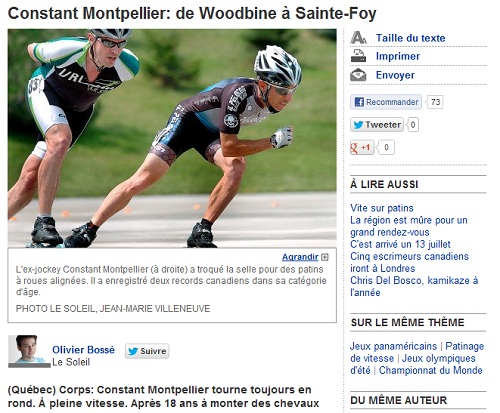Image resolution: width=500 pixels, height=413 pixels.
Task: Open 'Chris Del Bosco, kamikaze à l'année'
Action: pos(414,286)
